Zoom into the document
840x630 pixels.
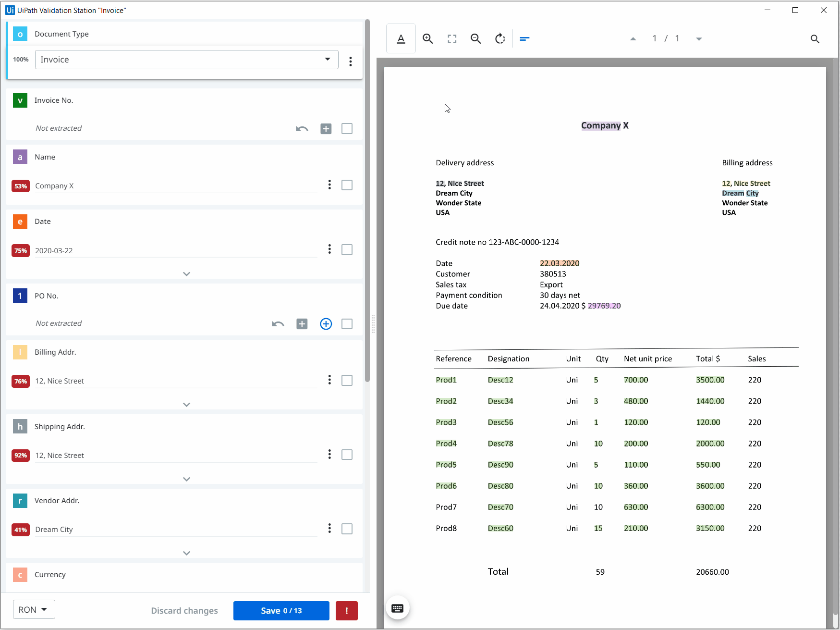[x=427, y=38]
